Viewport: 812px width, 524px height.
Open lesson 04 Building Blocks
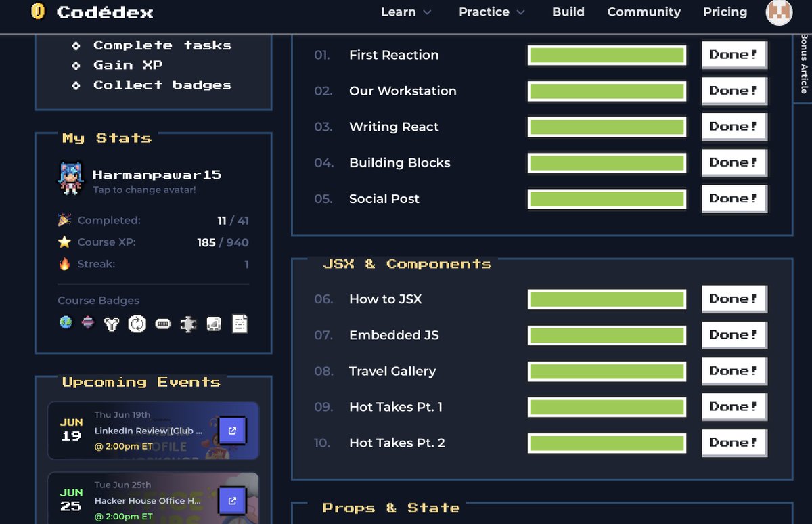400,162
